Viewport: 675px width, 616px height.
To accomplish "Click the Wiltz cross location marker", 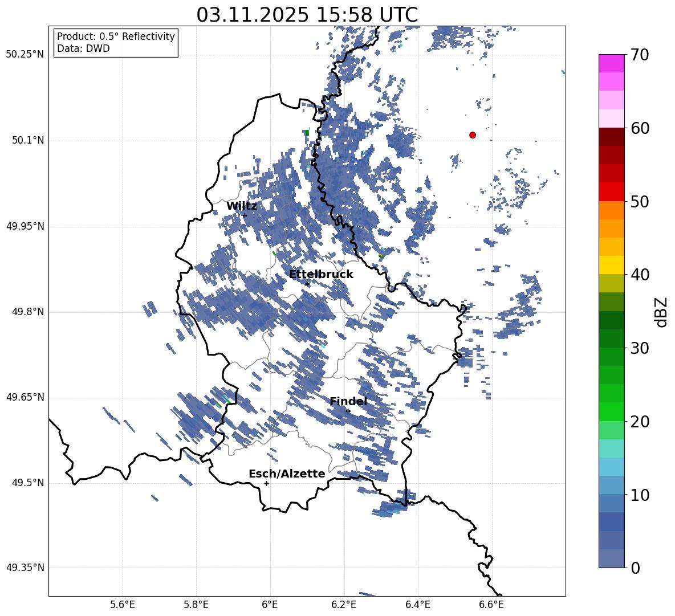I will pos(245,215).
